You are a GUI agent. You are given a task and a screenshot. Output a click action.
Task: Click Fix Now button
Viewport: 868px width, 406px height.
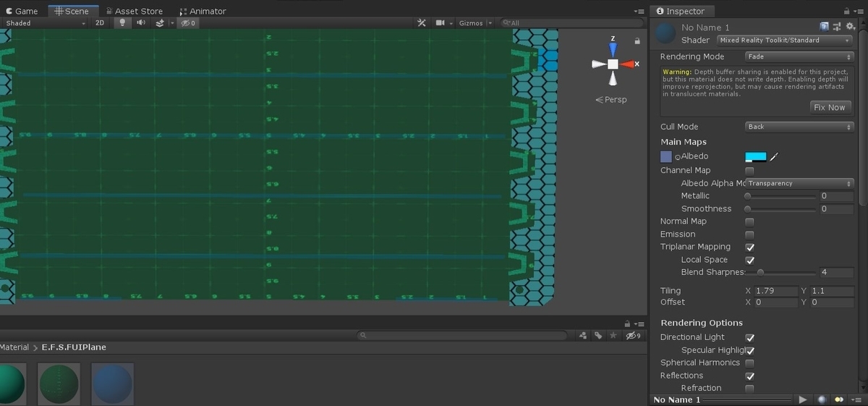click(829, 107)
